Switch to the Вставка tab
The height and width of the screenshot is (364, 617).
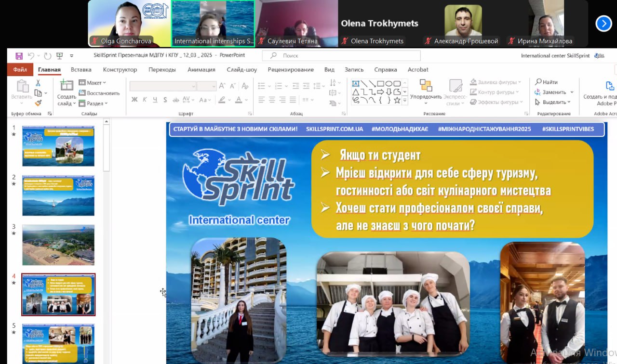(81, 69)
